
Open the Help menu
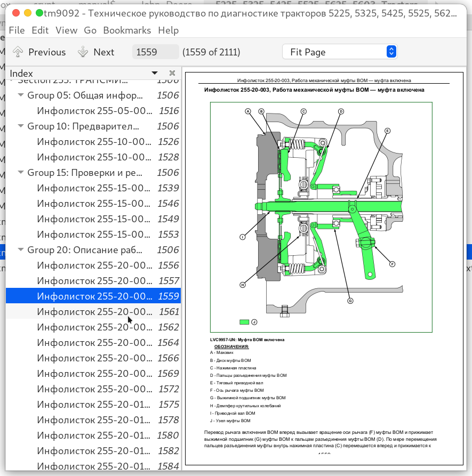[x=169, y=30]
